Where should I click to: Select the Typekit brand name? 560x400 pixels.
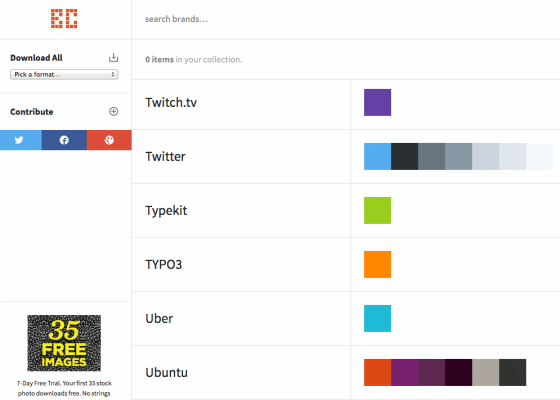pyautogui.click(x=166, y=211)
